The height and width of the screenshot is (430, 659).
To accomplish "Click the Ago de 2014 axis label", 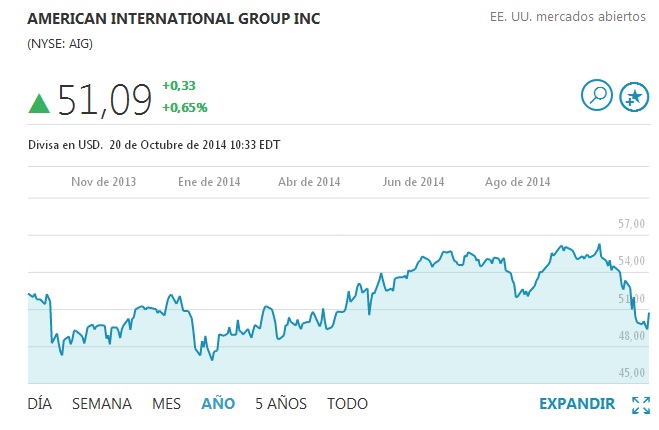I will point(518,182).
